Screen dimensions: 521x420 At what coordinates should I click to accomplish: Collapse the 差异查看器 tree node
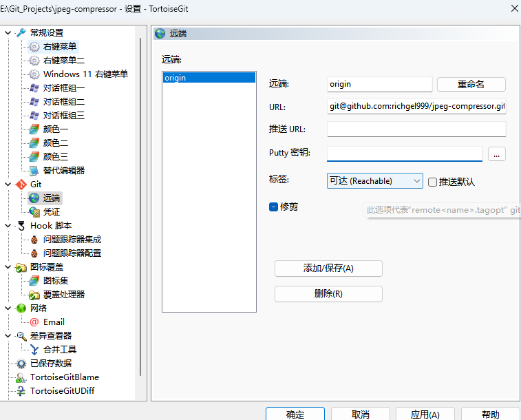point(8,336)
